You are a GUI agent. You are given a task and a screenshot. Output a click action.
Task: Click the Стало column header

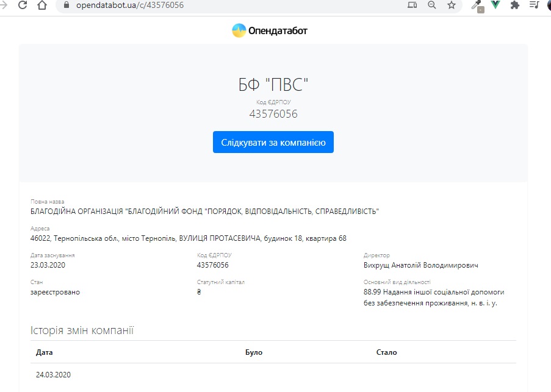coord(386,352)
